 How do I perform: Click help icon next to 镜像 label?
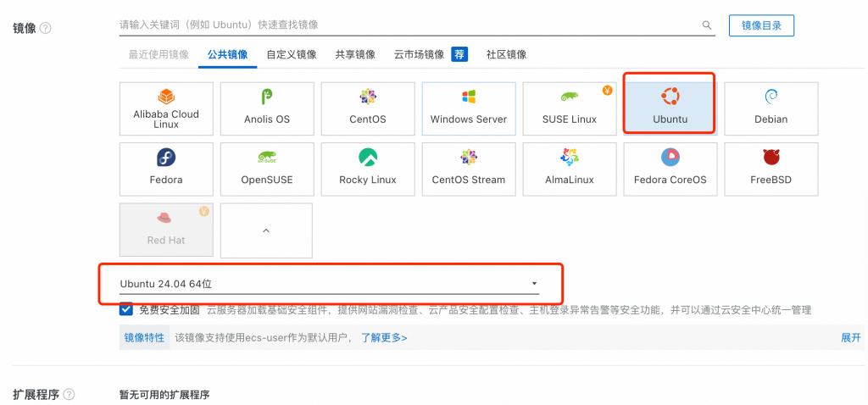point(46,28)
